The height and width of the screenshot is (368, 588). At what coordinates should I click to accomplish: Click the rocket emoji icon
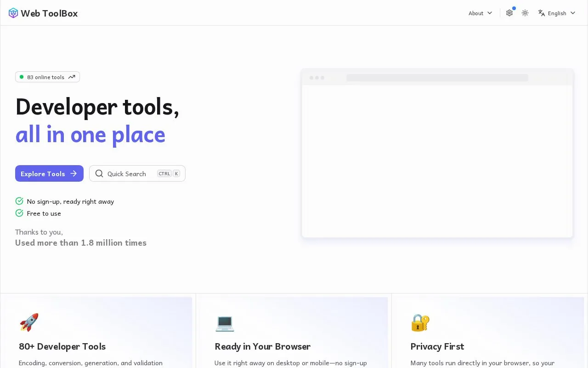pyautogui.click(x=29, y=322)
